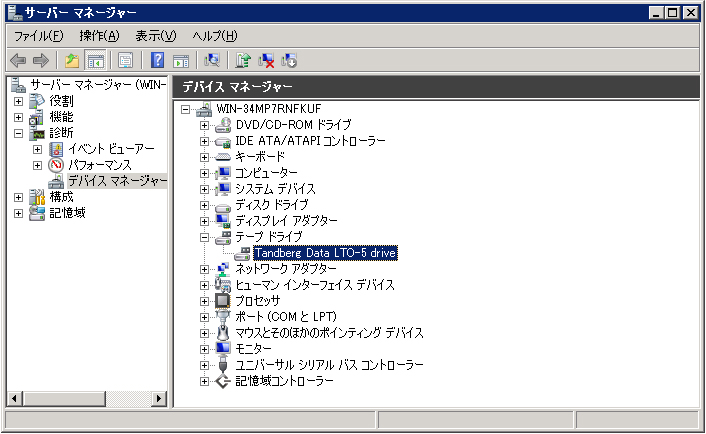Click the 構成 configuration icon
Screen dimensions: 706x434
37,197
